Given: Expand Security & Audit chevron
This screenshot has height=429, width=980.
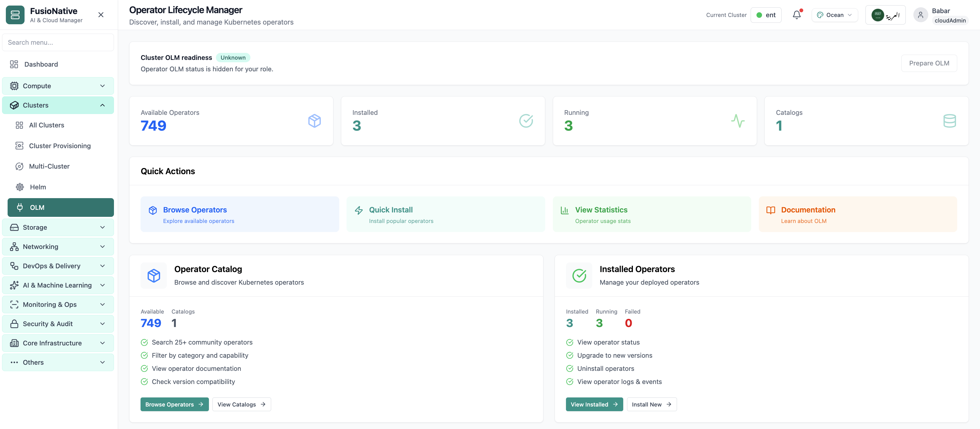Looking at the screenshot, I should [x=102, y=324].
